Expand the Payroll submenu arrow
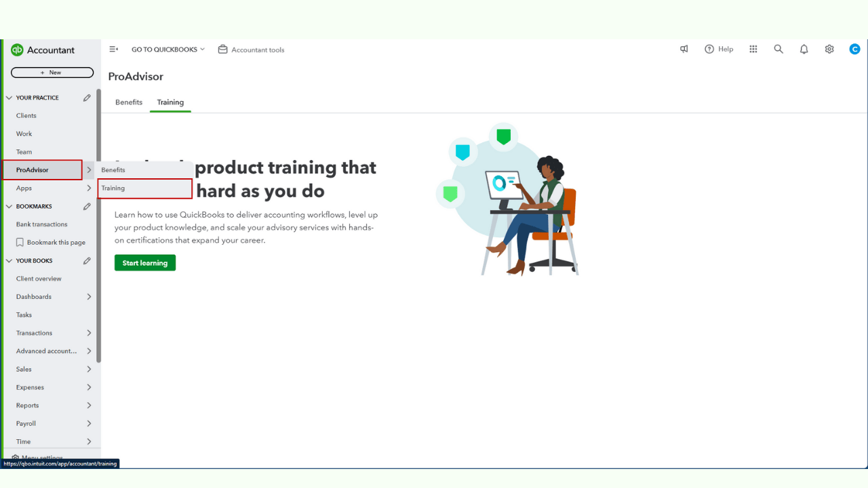Image resolution: width=868 pixels, height=488 pixels. tap(89, 424)
